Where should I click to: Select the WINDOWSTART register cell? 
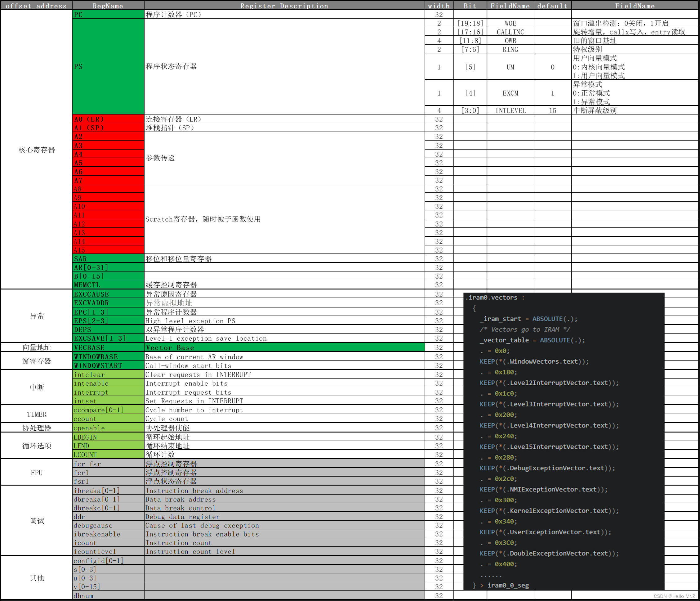coord(108,366)
